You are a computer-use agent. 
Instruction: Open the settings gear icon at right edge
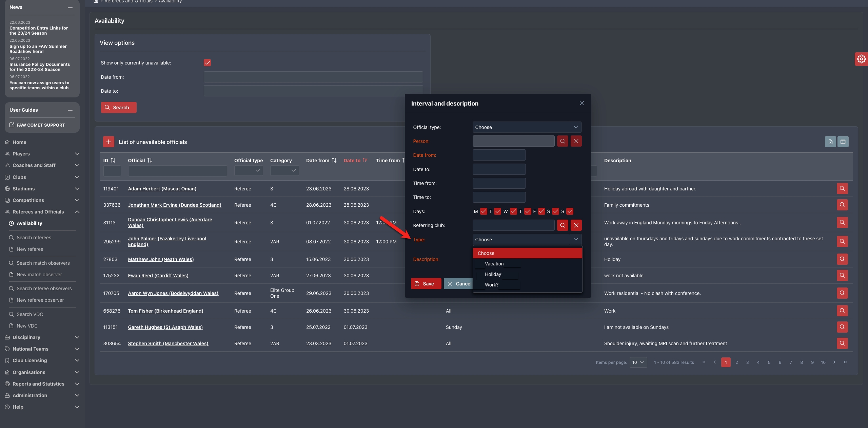[861, 59]
